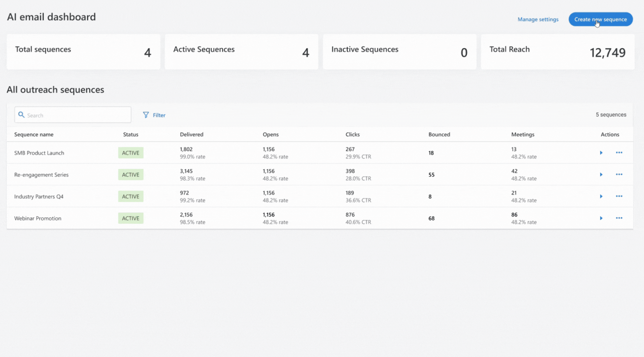Click the search magnifier icon
The height and width of the screenshot is (357, 644).
click(21, 115)
